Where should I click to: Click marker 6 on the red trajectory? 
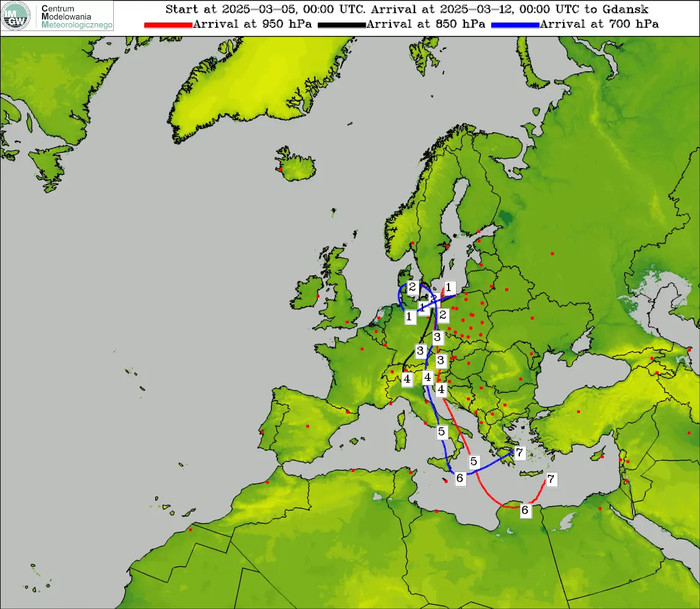(525, 510)
